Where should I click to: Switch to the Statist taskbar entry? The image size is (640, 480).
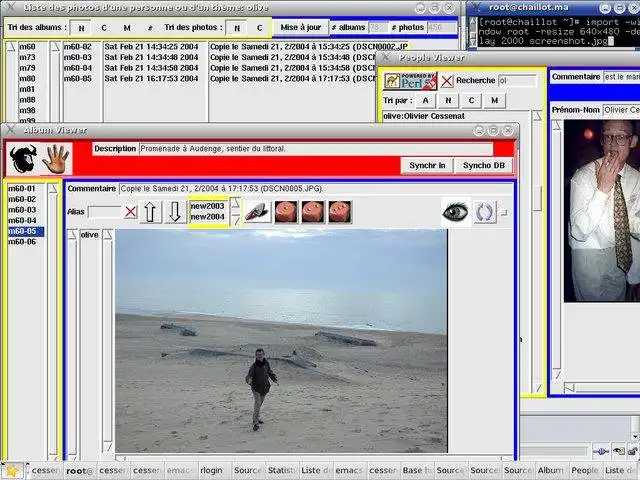click(x=282, y=471)
